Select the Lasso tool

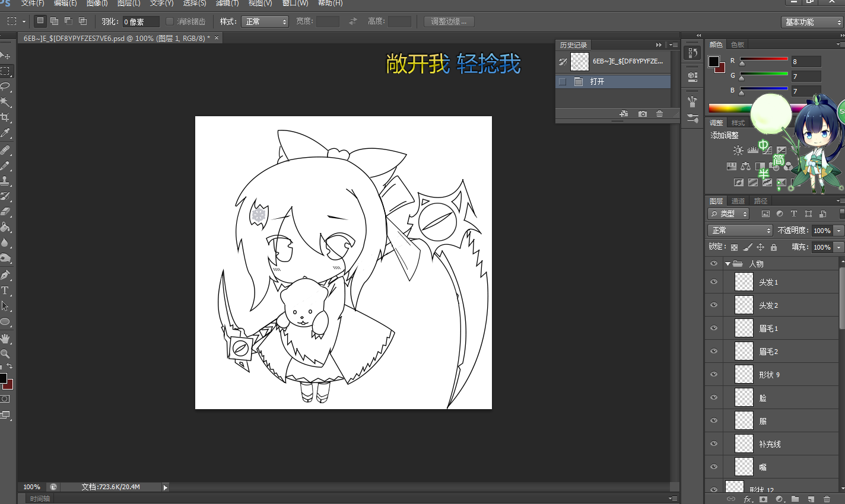pos(5,87)
